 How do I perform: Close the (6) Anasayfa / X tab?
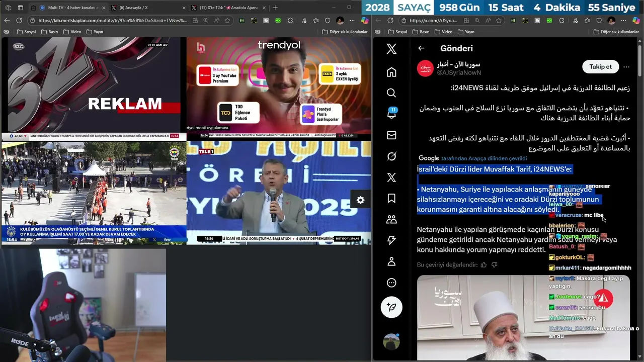(184, 8)
